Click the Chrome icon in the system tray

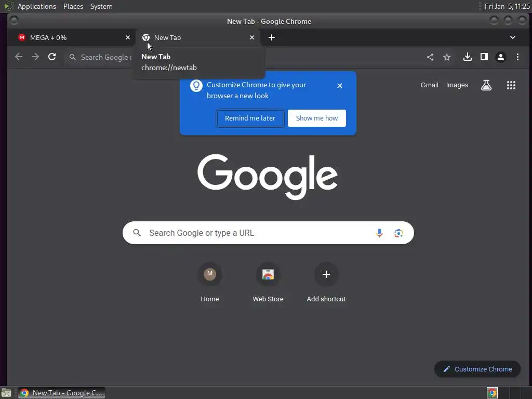pos(492,393)
